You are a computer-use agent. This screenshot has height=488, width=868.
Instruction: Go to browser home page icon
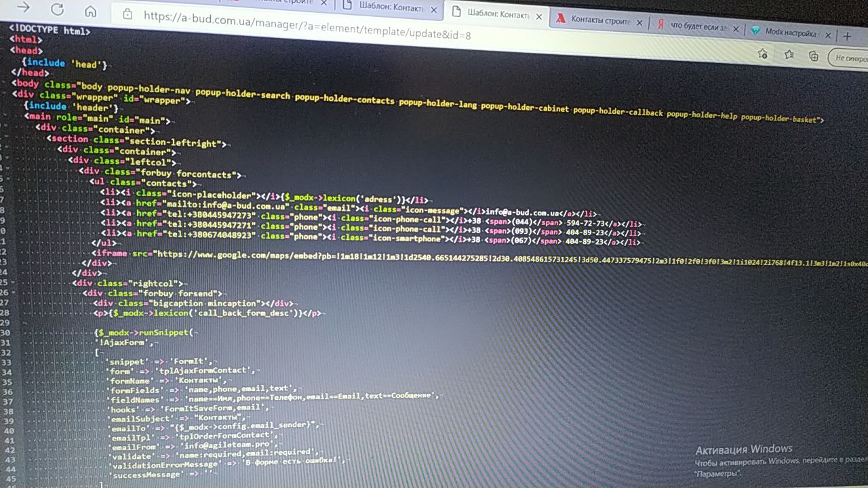(90, 12)
